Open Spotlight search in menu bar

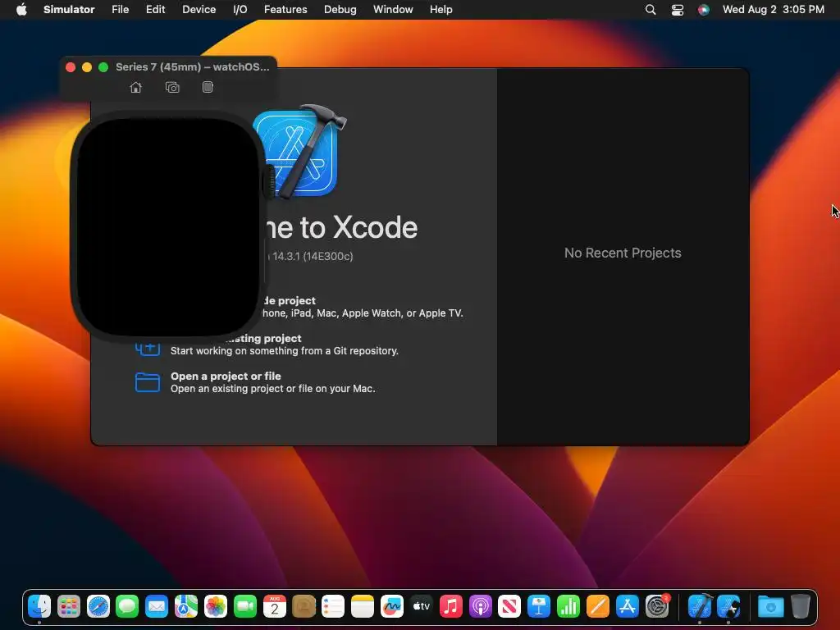[x=651, y=9]
